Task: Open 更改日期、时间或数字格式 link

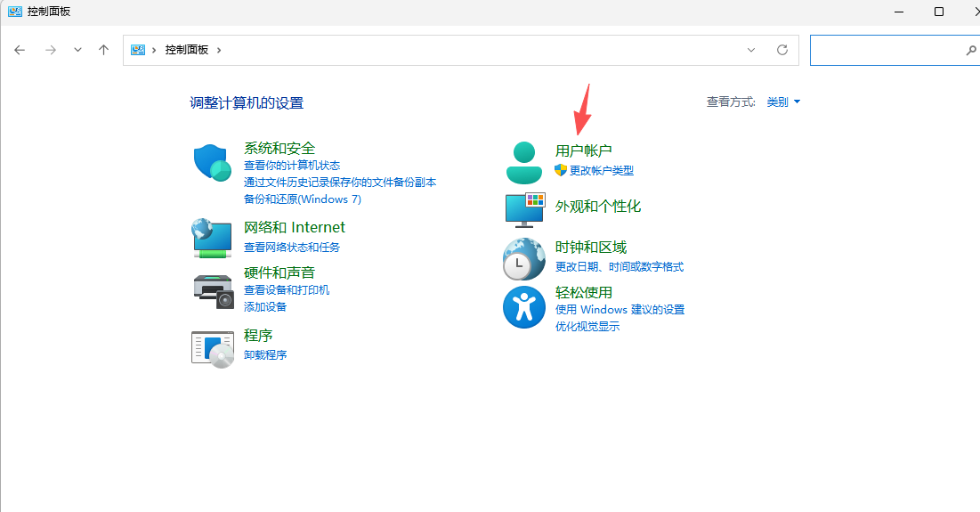Action: pyautogui.click(x=619, y=266)
